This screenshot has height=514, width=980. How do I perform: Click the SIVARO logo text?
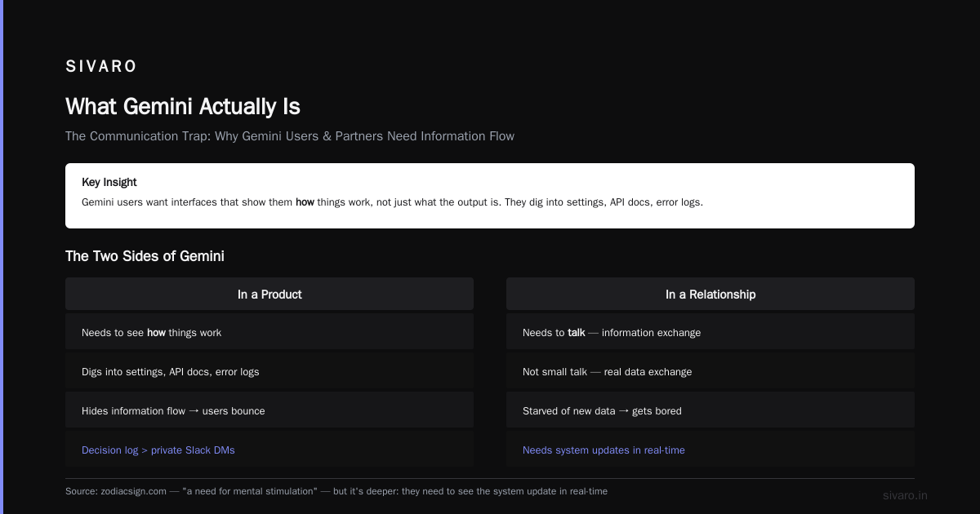pyautogui.click(x=101, y=67)
